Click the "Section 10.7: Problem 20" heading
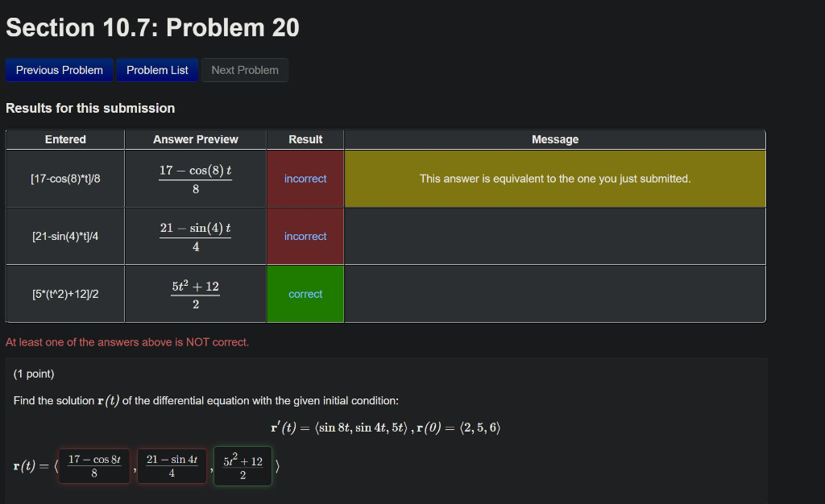This screenshot has height=504, width=825. (x=151, y=27)
